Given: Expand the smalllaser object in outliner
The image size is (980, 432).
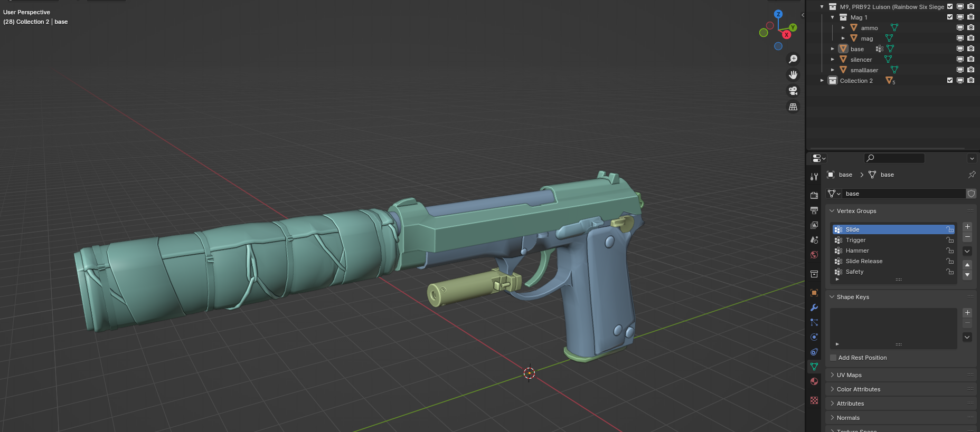Looking at the screenshot, I should point(833,70).
